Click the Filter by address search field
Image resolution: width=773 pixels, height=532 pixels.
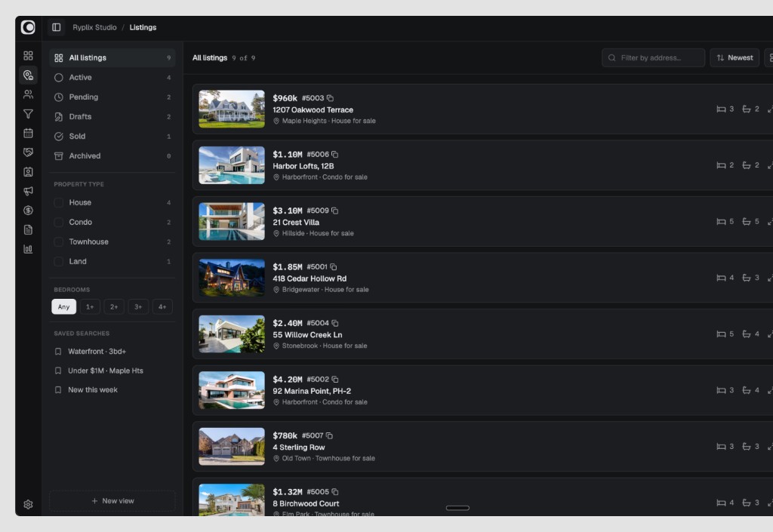click(x=653, y=57)
